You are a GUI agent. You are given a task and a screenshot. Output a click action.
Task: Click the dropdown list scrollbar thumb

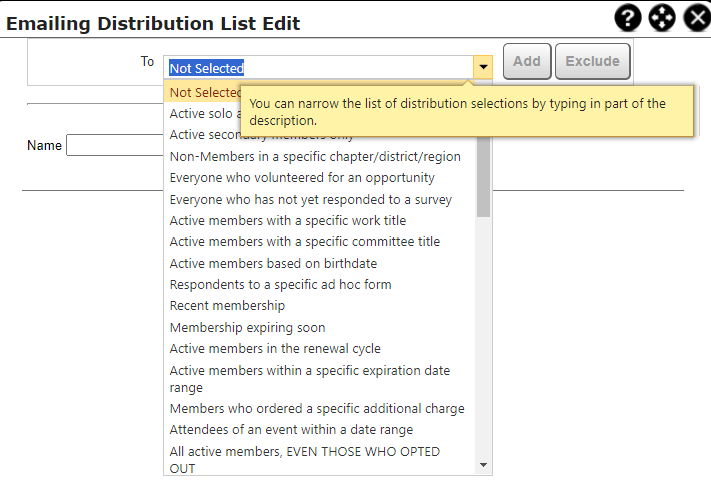(x=483, y=176)
